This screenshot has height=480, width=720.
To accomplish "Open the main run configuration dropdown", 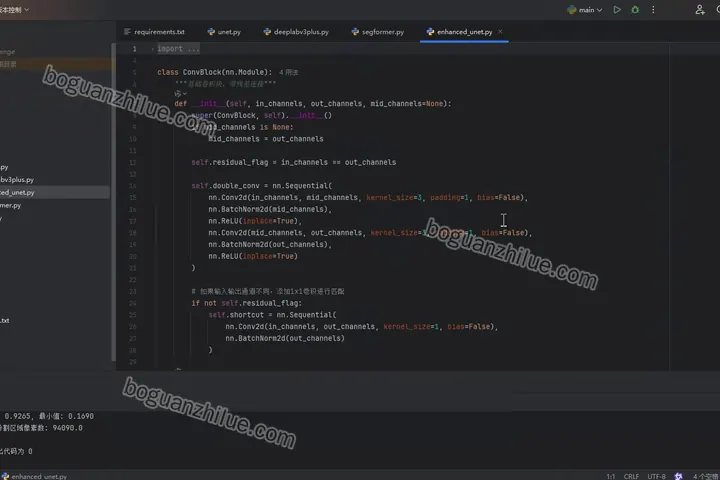I will click(585, 10).
